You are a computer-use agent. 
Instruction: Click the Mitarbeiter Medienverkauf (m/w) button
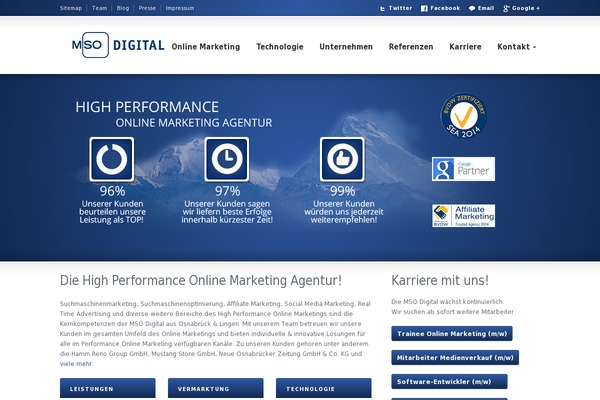[455, 358]
